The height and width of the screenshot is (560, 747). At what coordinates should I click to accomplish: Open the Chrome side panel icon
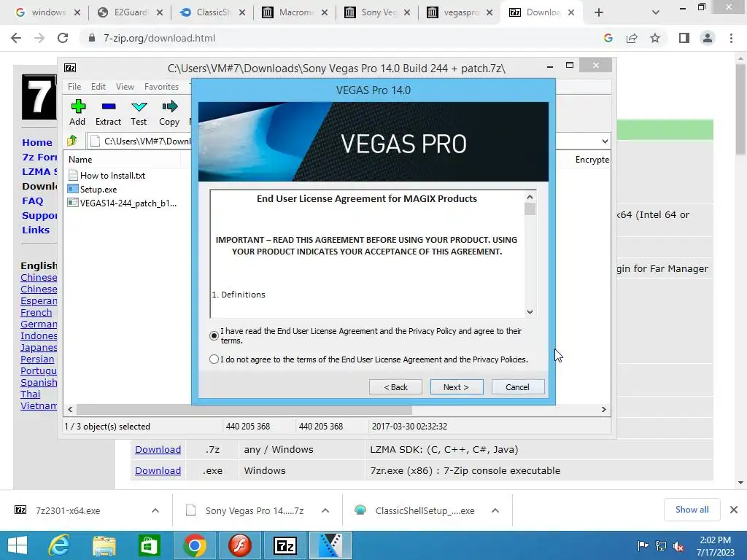coord(684,38)
